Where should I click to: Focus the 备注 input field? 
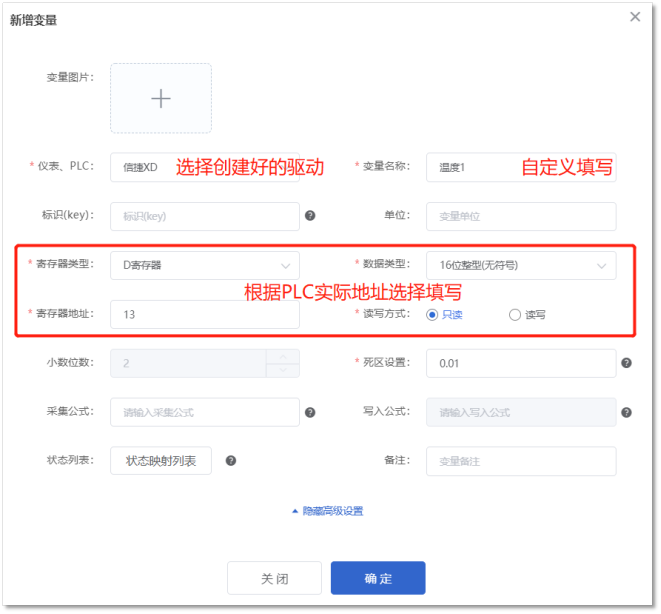(521, 461)
